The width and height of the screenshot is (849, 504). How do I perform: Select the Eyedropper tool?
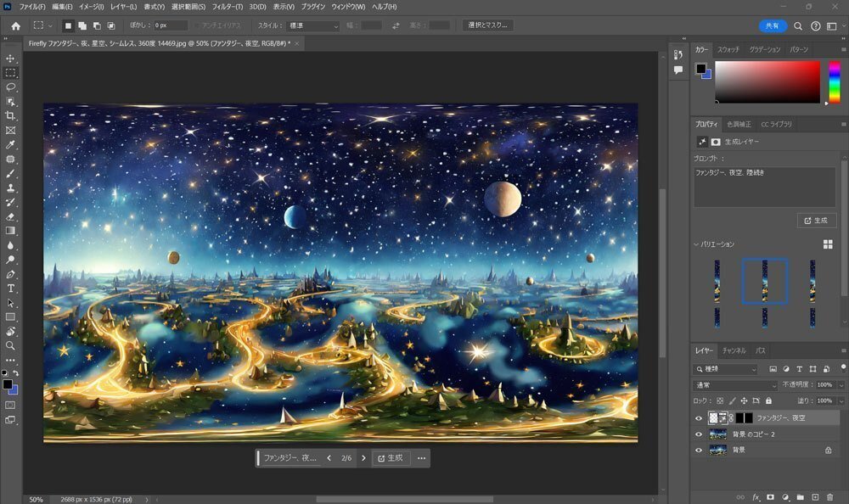tap(10, 144)
